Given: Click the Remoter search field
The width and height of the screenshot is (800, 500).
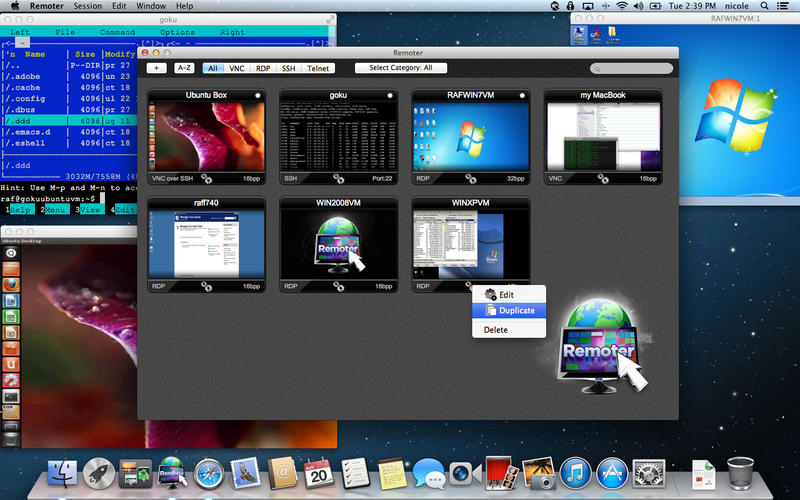Looking at the screenshot, I should 631,68.
